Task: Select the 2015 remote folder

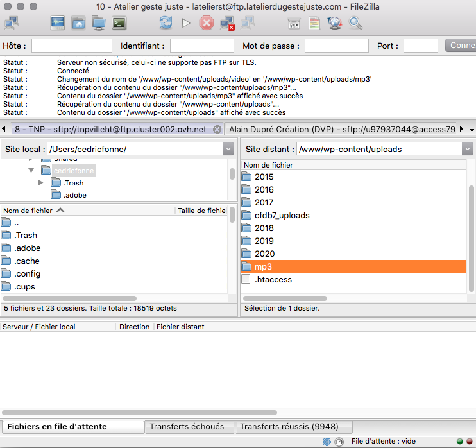Action: pos(353,177)
